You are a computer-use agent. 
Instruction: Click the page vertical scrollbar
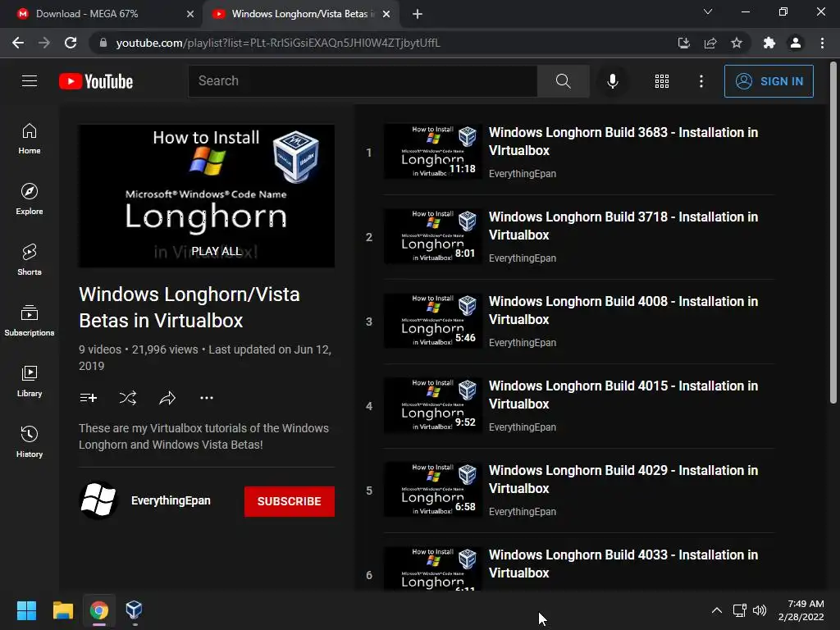click(x=833, y=233)
